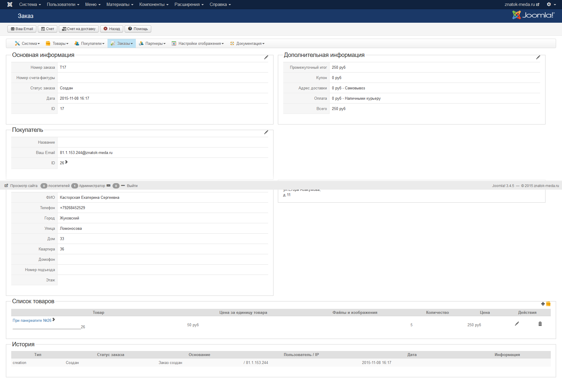Image resolution: width=562 pixels, height=392 pixels.
Task: Expand the Заказы dropdown menu
Action: point(122,43)
